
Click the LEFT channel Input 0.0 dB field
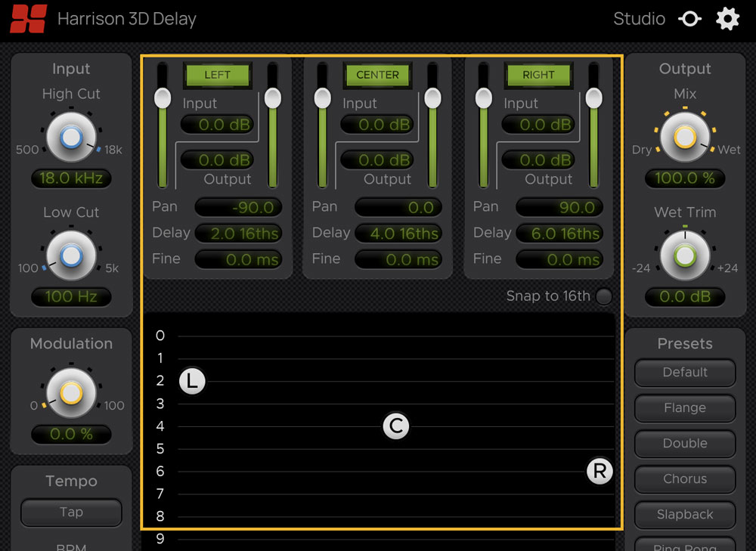point(218,125)
